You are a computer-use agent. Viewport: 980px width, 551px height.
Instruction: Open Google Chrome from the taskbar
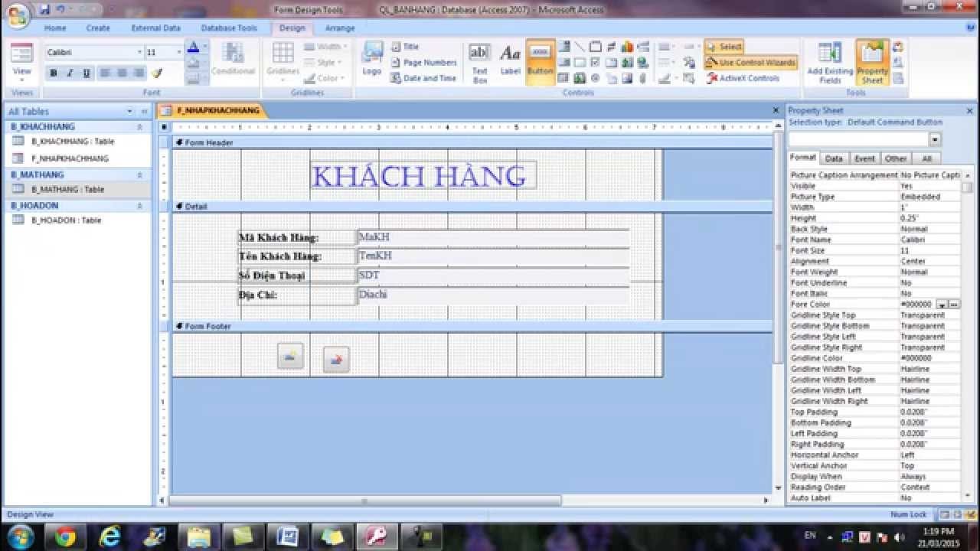click(x=65, y=537)
